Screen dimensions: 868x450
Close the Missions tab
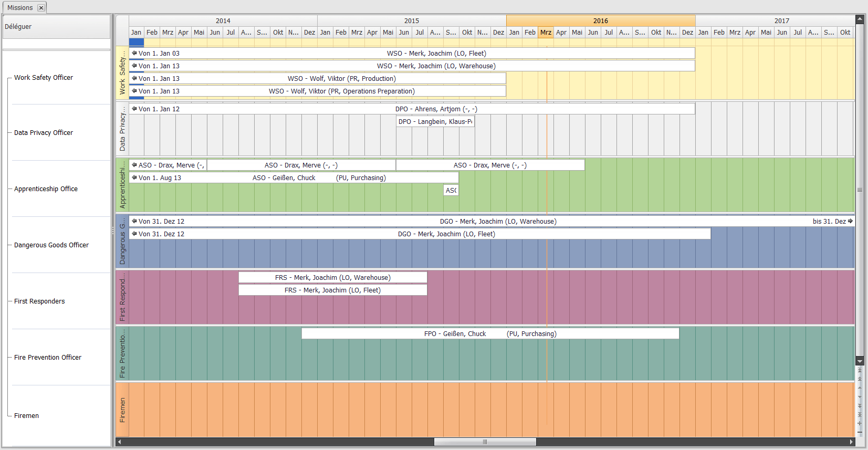pyautogui.click(x=41, y=8)
